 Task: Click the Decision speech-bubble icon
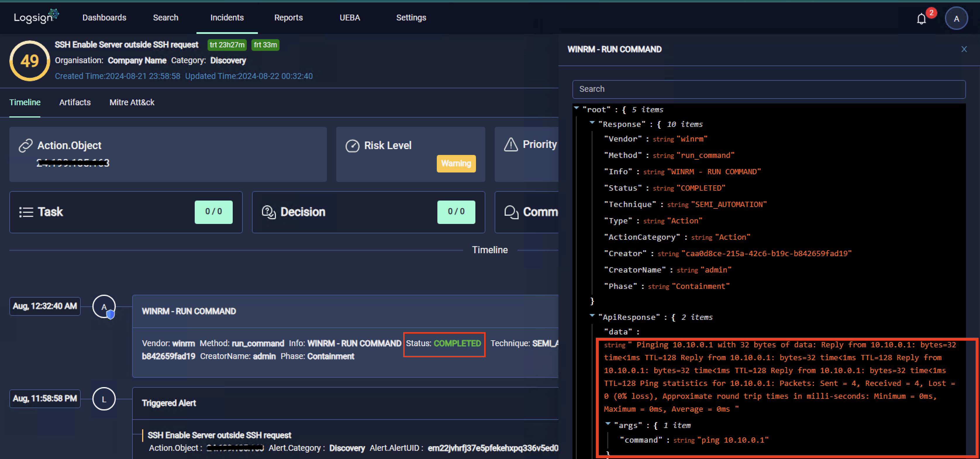coord(269,212)
